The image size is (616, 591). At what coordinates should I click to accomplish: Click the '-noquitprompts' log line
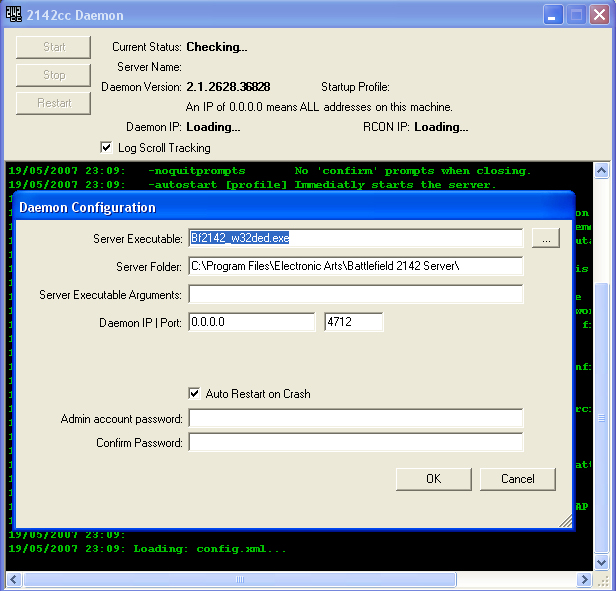pyautogui.click(x=270, y=171)
